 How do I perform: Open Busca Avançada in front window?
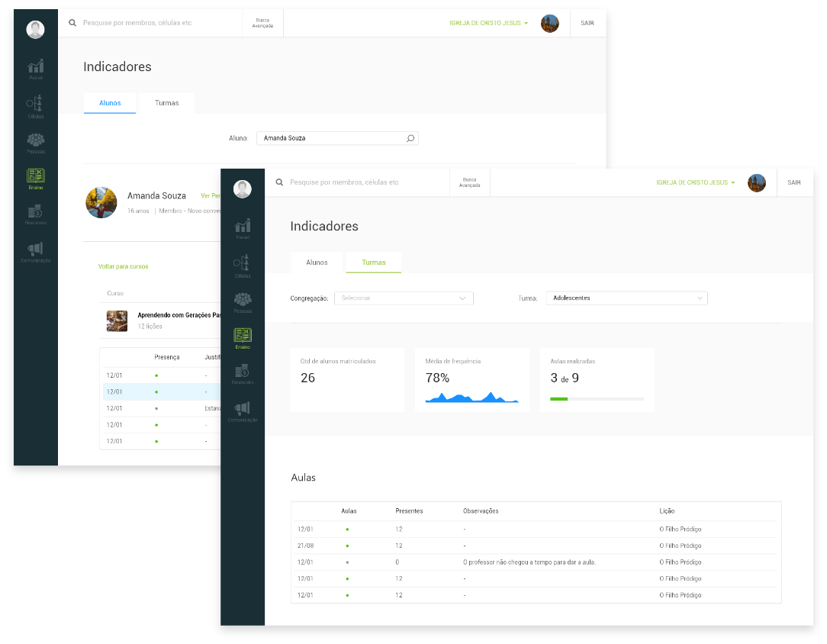click(x=469, y=182)
